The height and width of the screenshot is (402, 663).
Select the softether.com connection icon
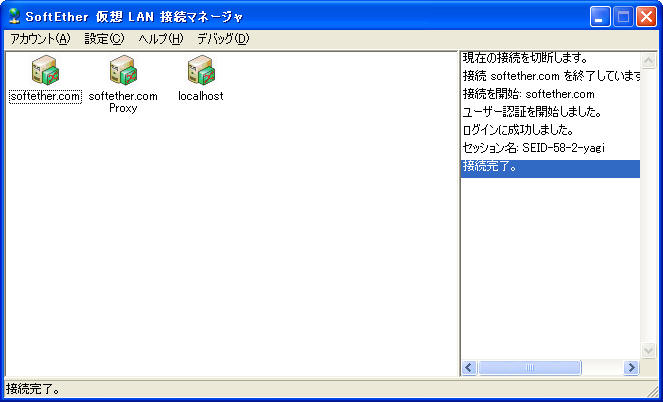(x=45, y=71)
